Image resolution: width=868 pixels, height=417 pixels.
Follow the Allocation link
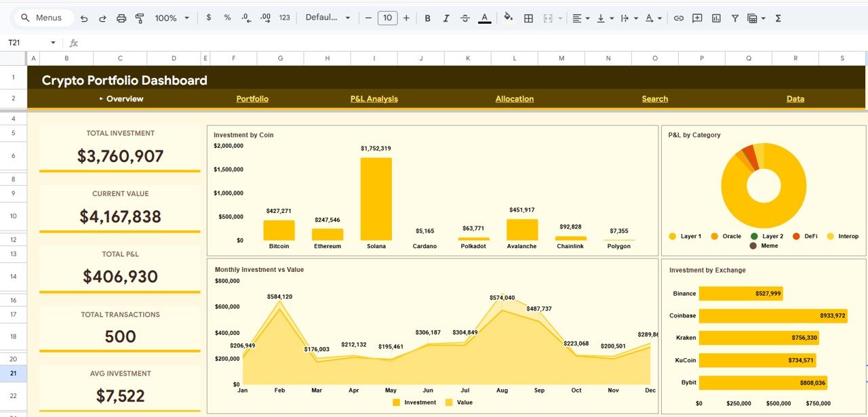pyautogui.click(x=515, y=98)
